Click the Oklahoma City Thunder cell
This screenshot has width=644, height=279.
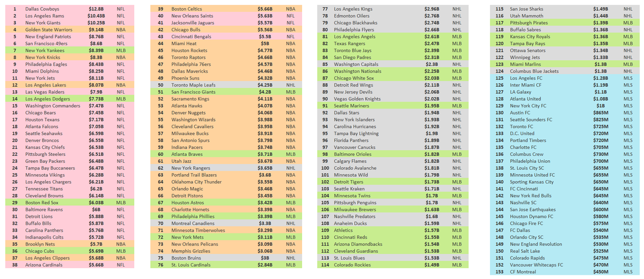pos(196,181)
